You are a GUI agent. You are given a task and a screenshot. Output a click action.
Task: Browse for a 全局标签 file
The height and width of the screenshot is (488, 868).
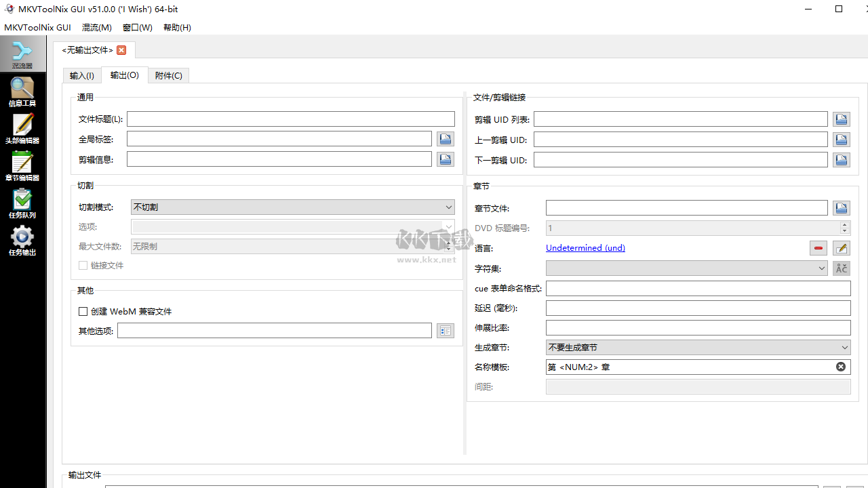[x=445, y=138]
